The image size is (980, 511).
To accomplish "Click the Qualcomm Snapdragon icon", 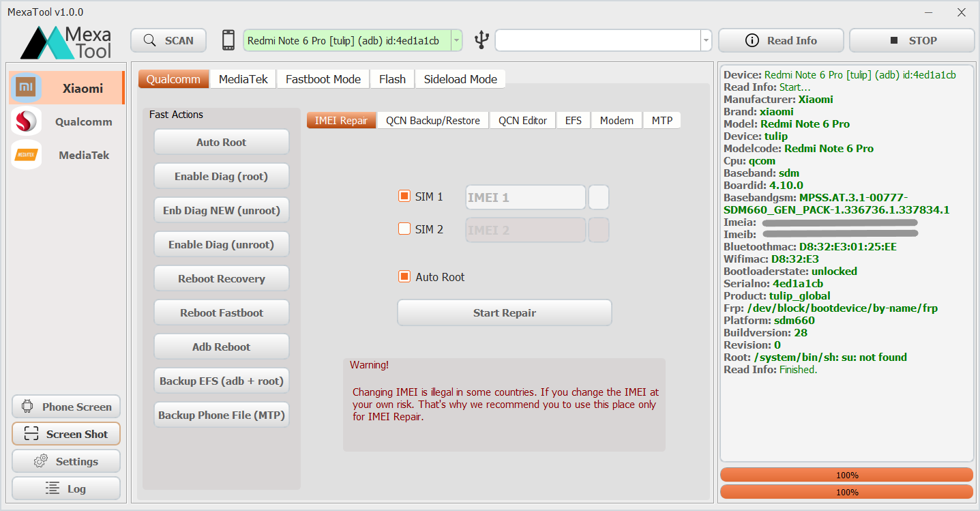I will pos(27,121).
